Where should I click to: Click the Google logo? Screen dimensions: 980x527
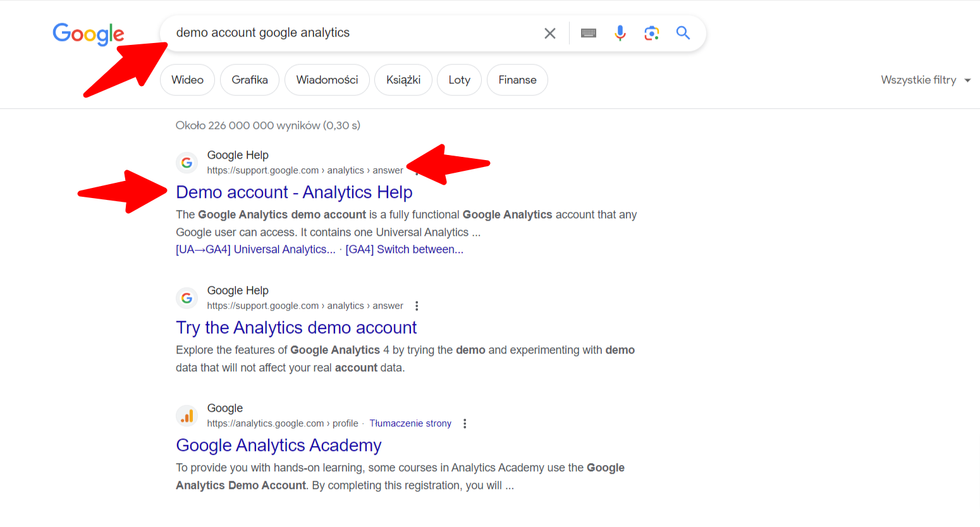click(89, 34)
